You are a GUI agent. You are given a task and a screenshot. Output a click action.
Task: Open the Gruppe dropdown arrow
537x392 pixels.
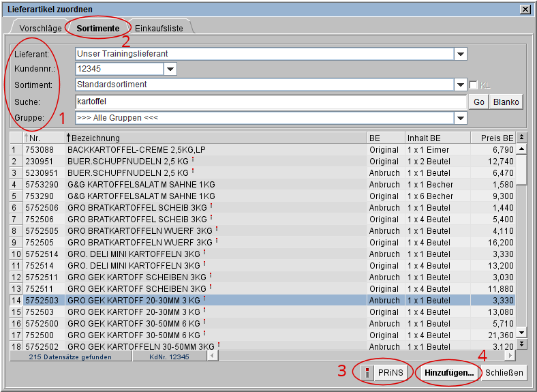click(461, 118)
